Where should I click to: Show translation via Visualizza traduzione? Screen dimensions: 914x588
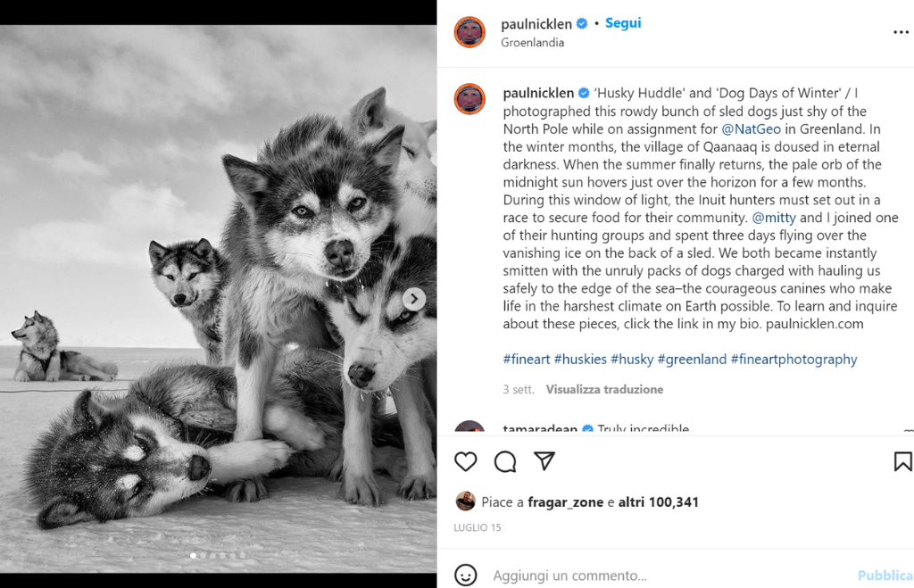604,390
